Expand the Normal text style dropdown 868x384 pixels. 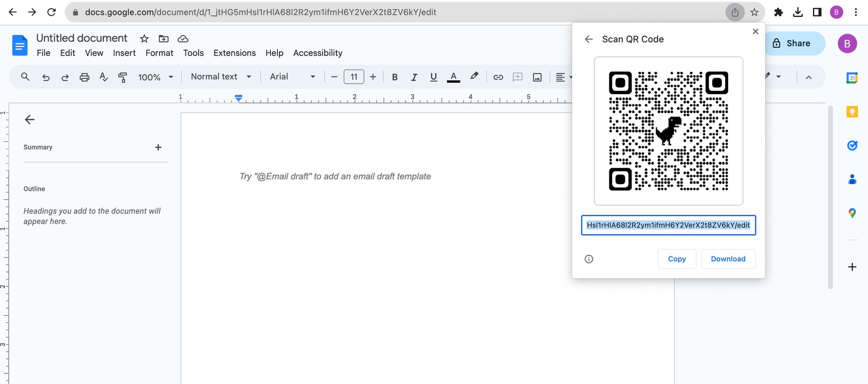click(x=221, y=77)
